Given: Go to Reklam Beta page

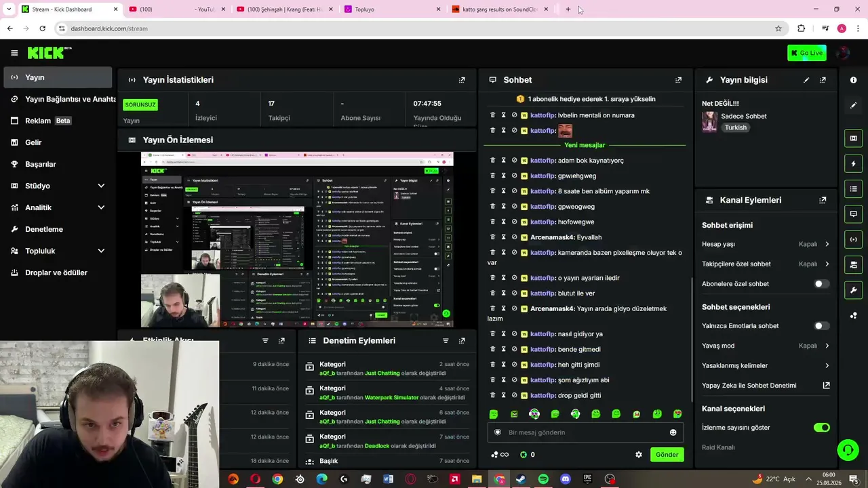Looking at the screenshot, I should [58, 121].
